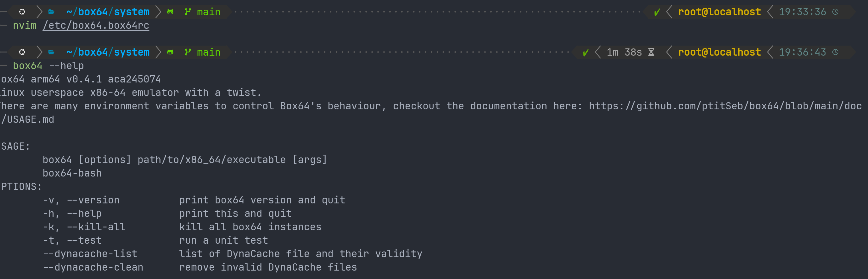The height and width of the screenshot is (279, 868).
Task: Click the folder icon in the nvim prompt line
Action: click(x=51, y=12)
